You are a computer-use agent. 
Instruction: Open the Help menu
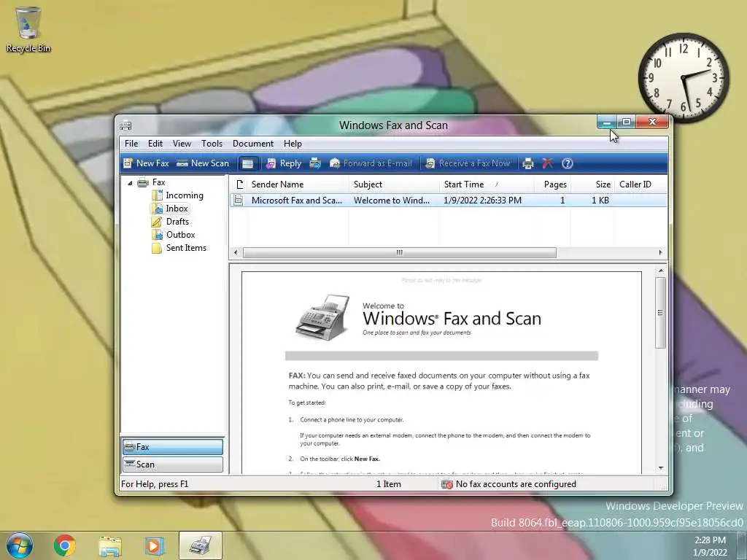pos(293,144)
